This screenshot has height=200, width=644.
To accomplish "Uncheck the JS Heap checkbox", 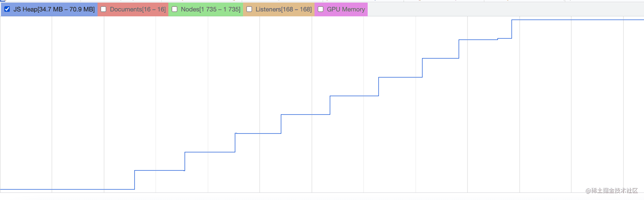I will 7,9.
